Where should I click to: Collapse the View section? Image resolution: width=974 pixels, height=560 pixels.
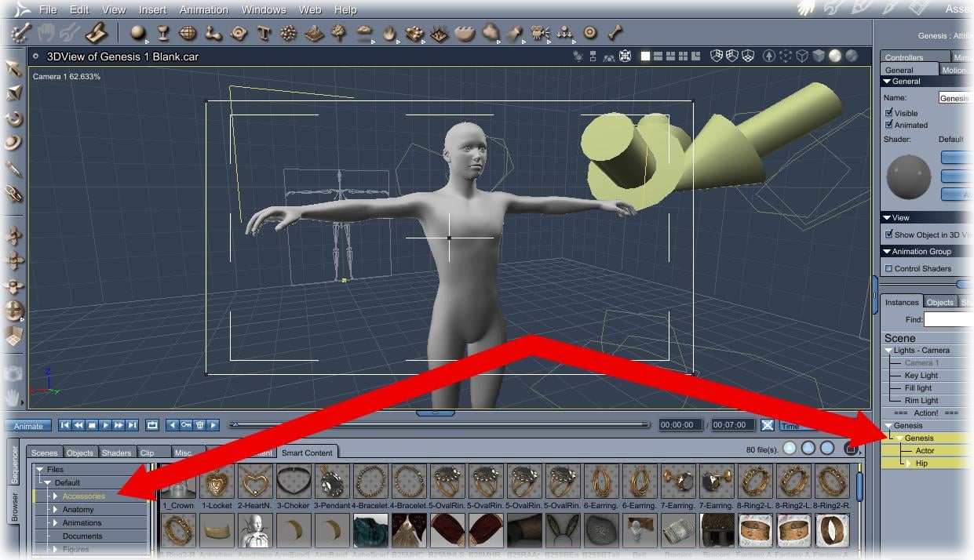click(887, 218)
